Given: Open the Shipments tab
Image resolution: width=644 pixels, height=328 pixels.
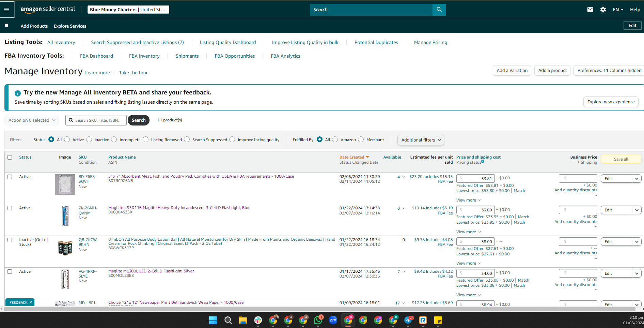Looking at the screenshot, I should (187, 56).
